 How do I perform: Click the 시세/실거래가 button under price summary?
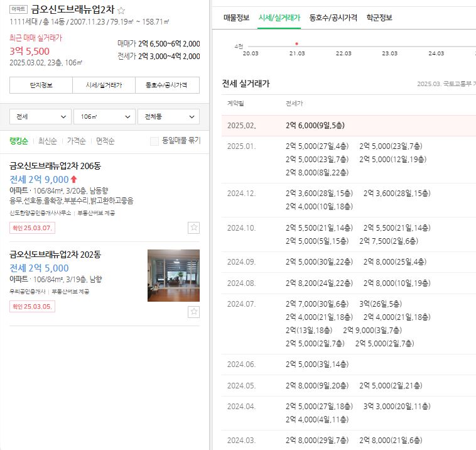point(104,85)
